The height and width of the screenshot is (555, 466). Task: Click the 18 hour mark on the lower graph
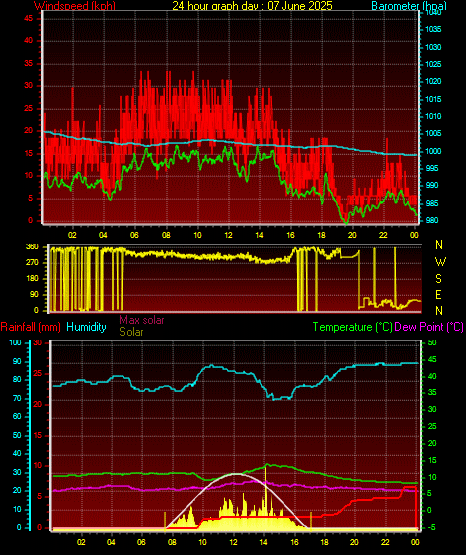(x=324, y=542)
